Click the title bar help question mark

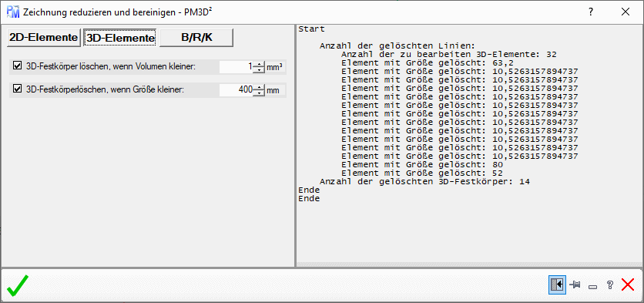[x=591, y=12]
